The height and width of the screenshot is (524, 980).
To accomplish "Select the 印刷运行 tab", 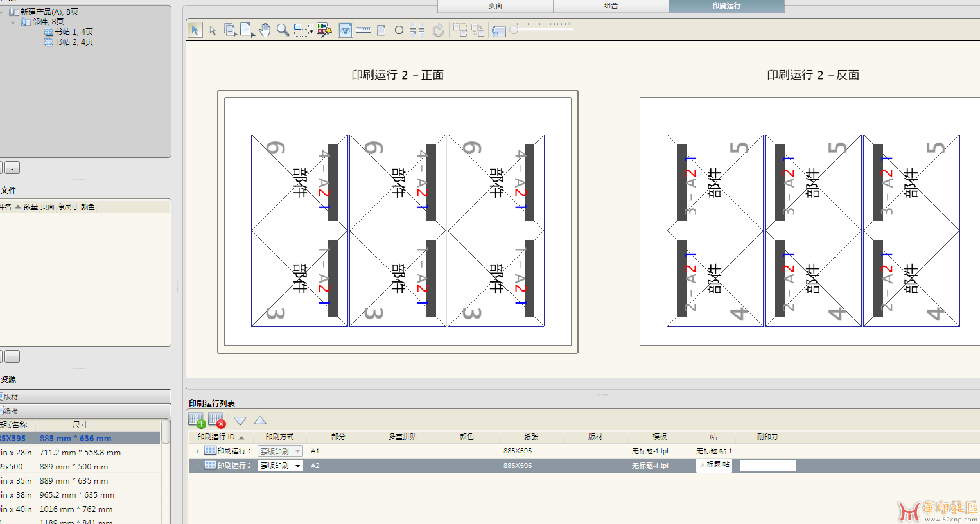I will (726, 6).
